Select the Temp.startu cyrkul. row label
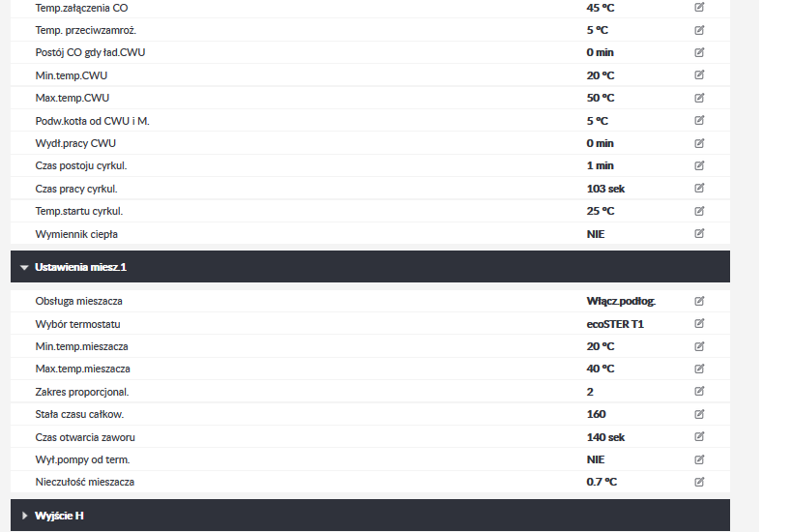Screen dimensions: 792x532 (78, 211)
